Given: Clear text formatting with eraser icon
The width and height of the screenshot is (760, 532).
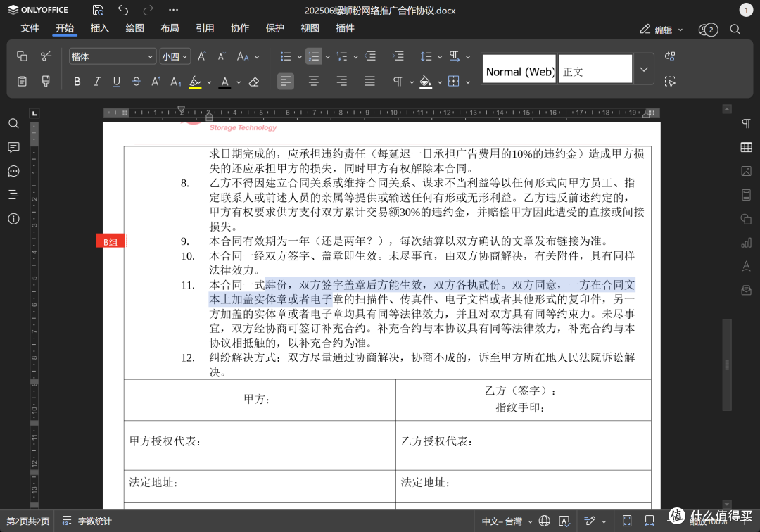Looking at the screenshot, I should (x=253, y=82).
